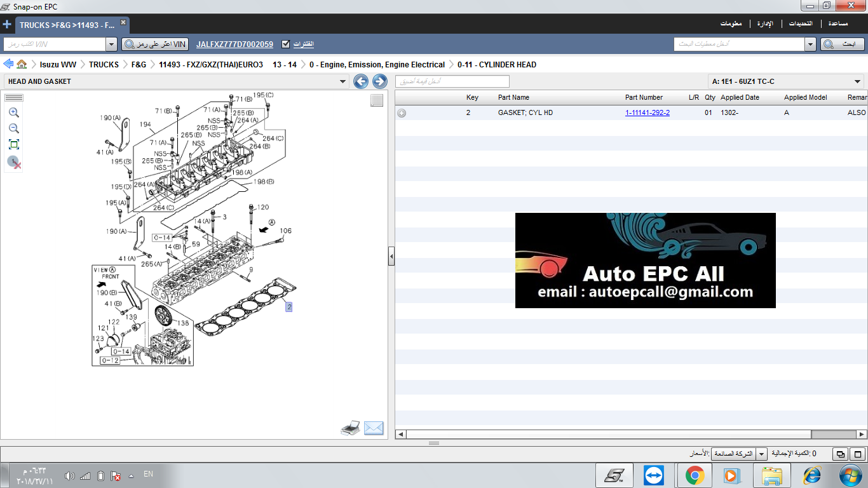The height and width of the screenshot is (488, 868).
Task: Open the الفلترات filters link
Action: pyautogui.click(x=304, y=44)
